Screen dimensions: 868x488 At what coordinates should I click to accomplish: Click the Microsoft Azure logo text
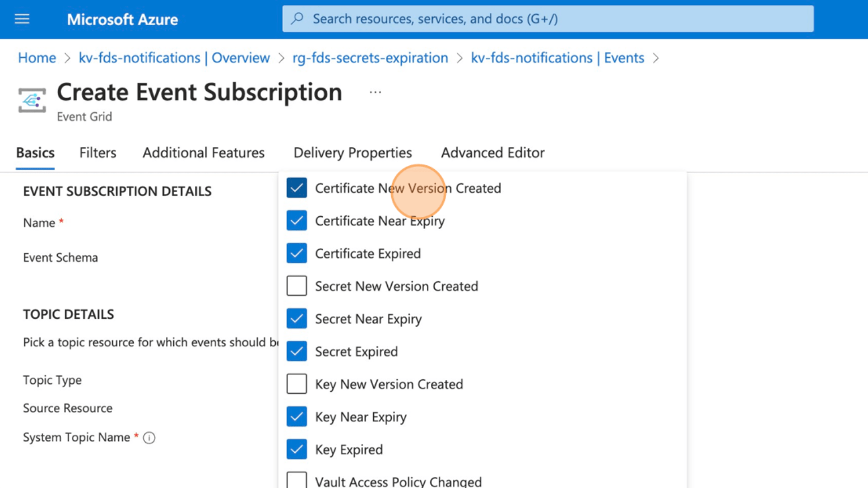tap(122, 20)
